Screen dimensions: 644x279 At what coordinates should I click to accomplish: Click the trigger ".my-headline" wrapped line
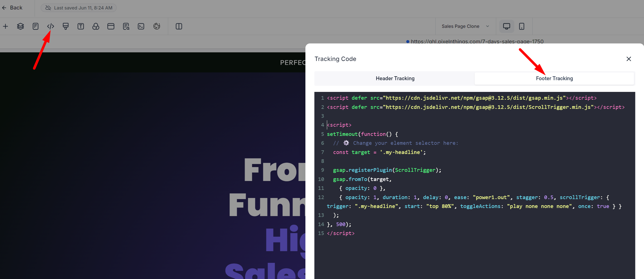(x=474, y=206)
